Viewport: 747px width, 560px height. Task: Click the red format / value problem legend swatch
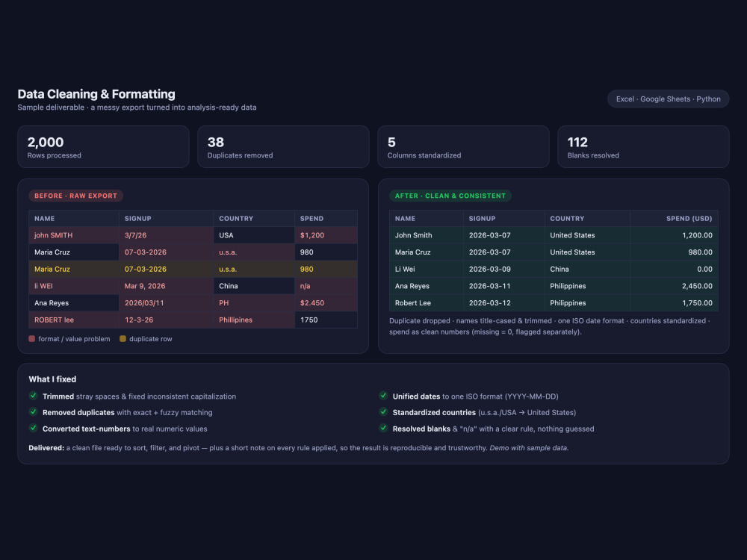32,338
